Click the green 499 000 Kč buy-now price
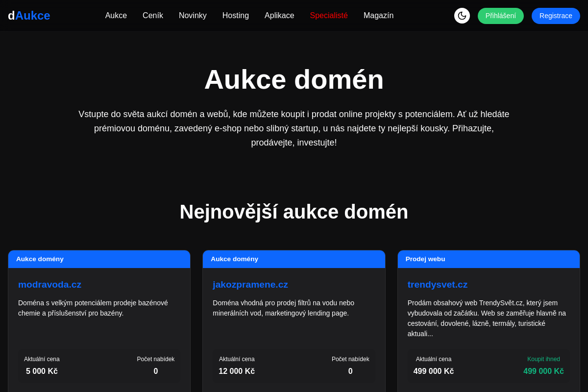This screenshot has height=392, width=588. 543,371
